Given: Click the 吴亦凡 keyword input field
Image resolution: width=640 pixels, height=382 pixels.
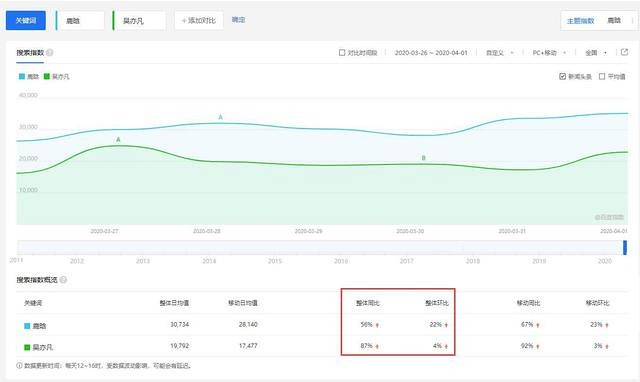Looking at the screenshot, I should [x=140, y=20].
